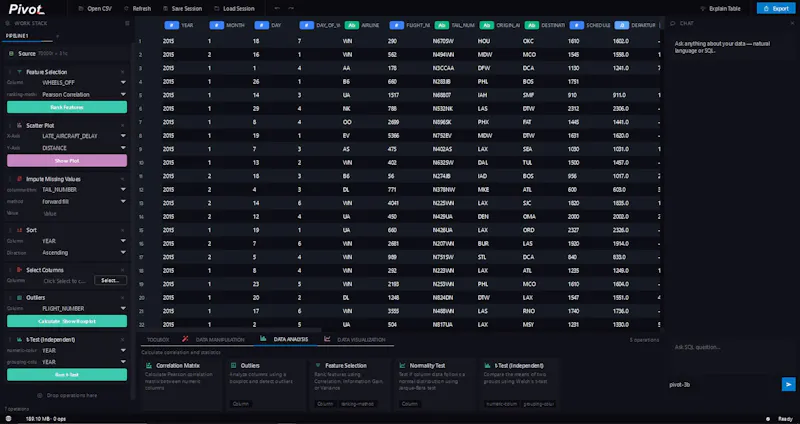800x424 pixels.
Task: Click the Rank Features button
Action: pos(67,107)
